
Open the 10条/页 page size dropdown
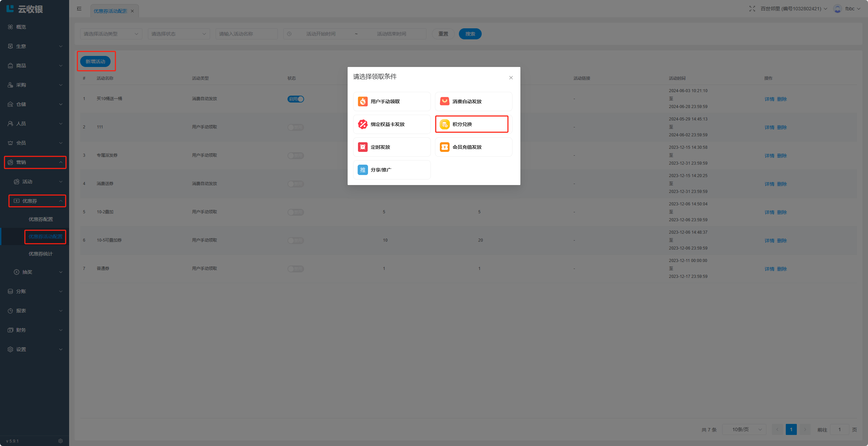tap(744, 429)
